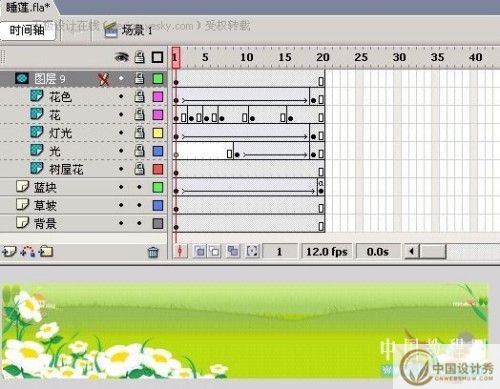
Task: Click the playhead at frame 1
Action: coord(176,57)
